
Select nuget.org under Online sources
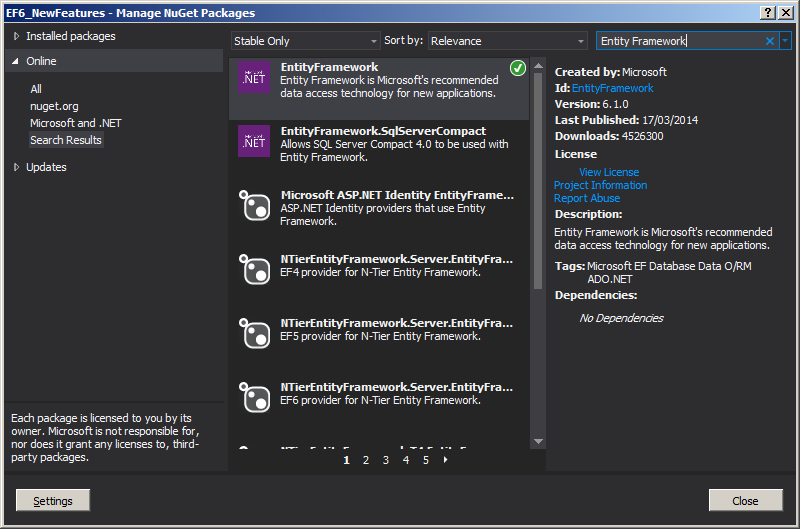54,106
